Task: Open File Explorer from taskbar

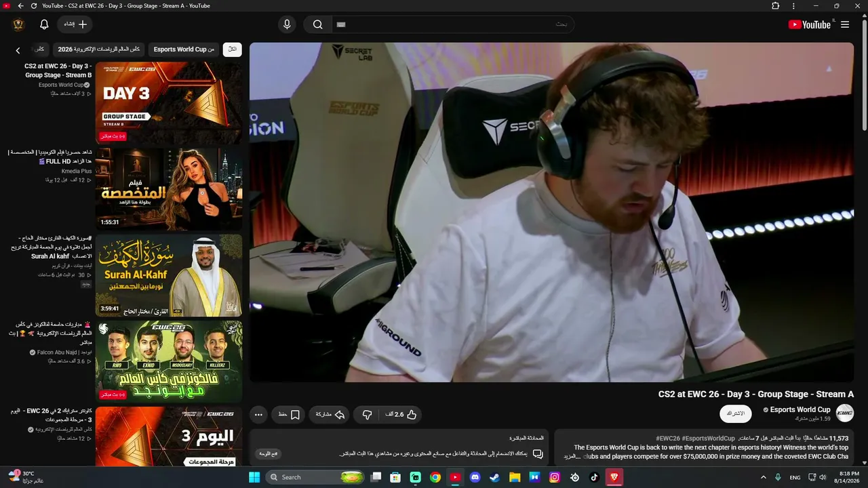Action: [515, 477]
